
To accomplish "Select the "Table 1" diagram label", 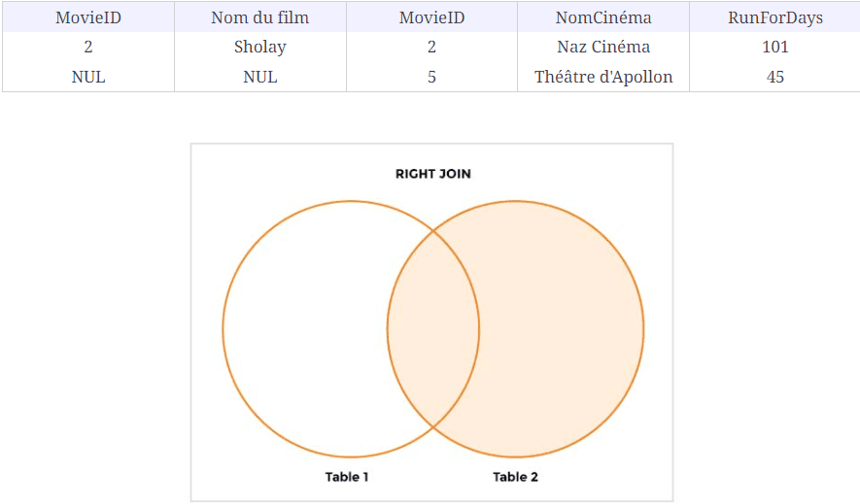I will (347, 477).
